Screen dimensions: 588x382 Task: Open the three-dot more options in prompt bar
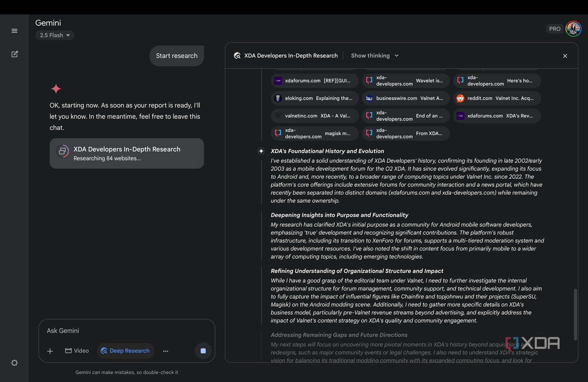point(166,351)
